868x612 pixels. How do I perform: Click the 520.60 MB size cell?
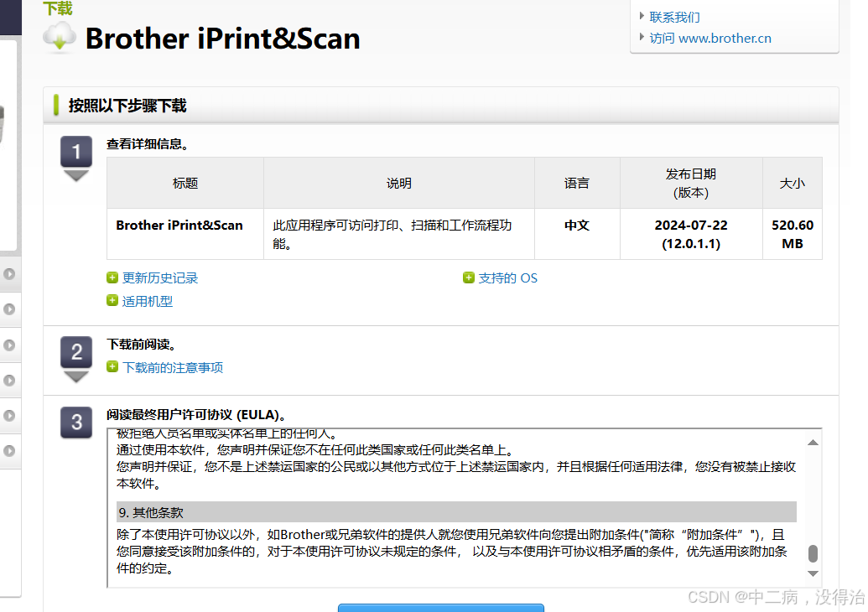(793, 234)
